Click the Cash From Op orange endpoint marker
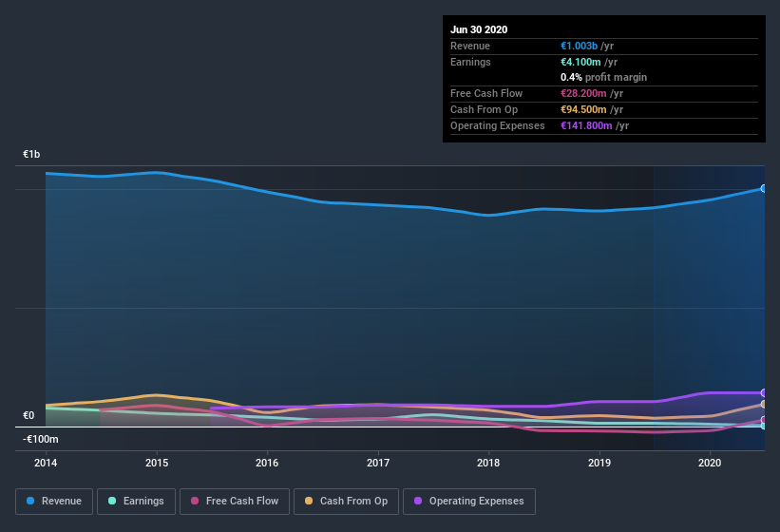Screen dimensions: 780x532 [764, 404]
